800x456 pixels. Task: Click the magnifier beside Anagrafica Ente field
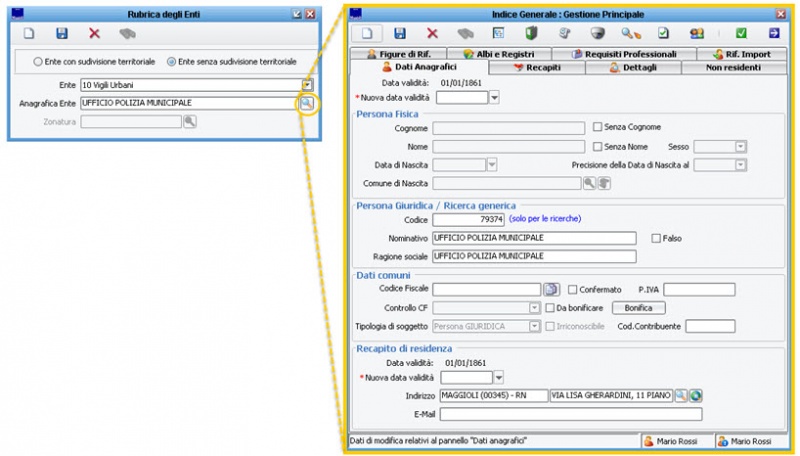point(306,103)
